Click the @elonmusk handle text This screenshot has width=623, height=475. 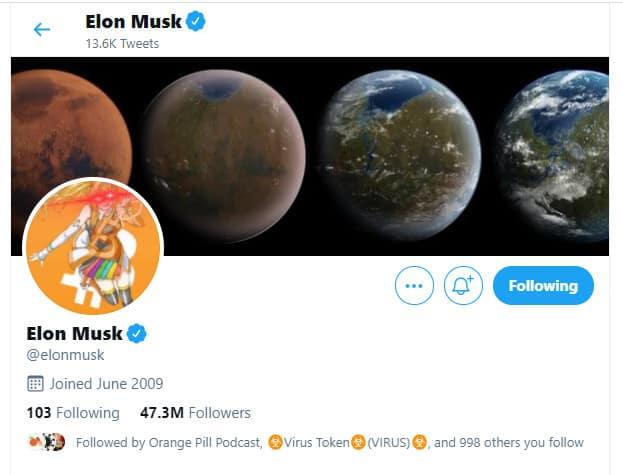coord(65,355)
